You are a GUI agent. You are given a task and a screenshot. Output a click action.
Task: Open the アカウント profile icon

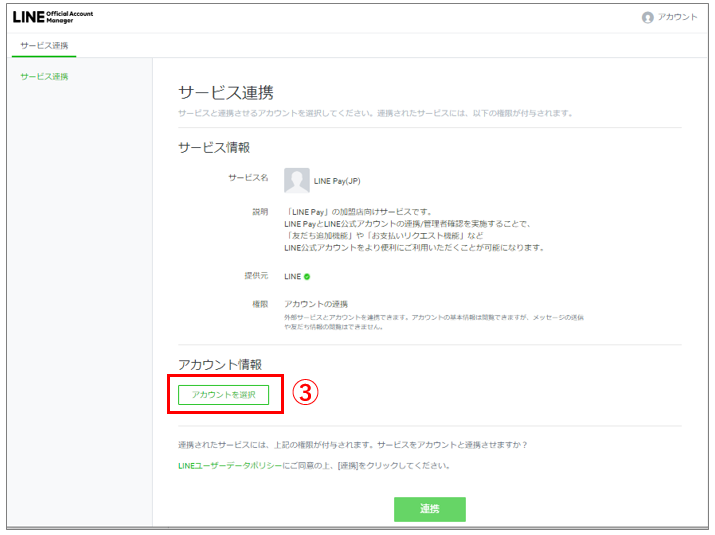coord(648,17)
